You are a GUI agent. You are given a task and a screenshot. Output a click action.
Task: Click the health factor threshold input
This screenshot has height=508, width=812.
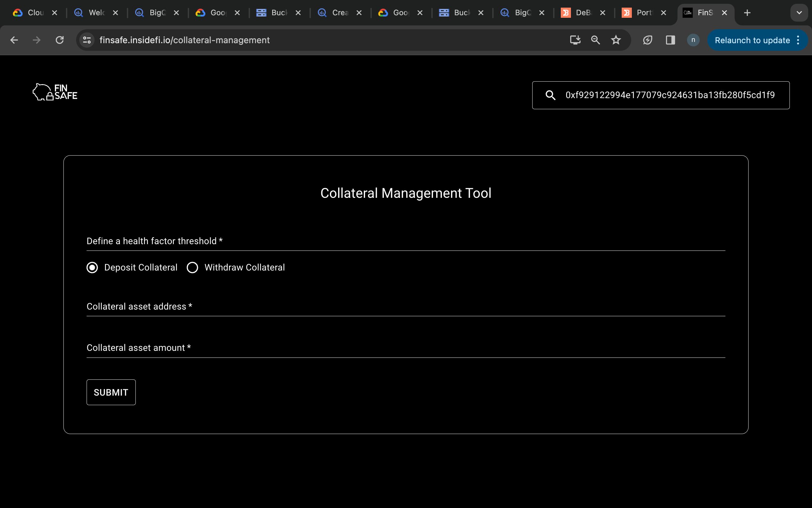[406, 241]
